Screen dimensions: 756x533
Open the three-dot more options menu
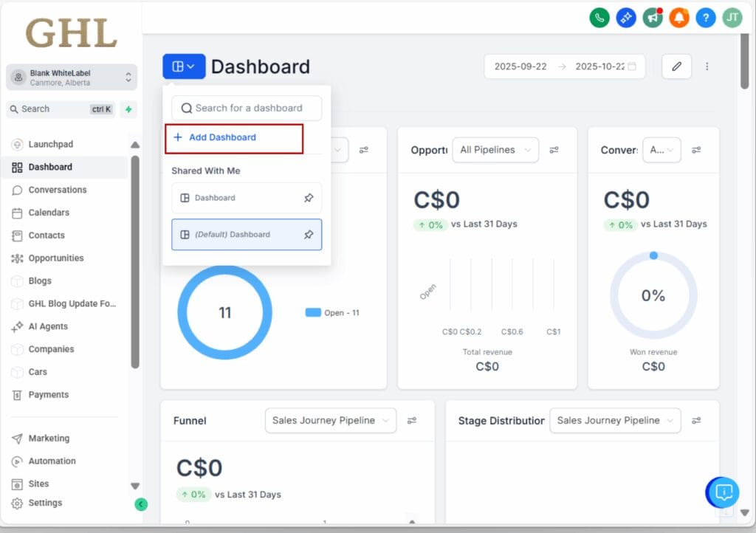point(707,66)
